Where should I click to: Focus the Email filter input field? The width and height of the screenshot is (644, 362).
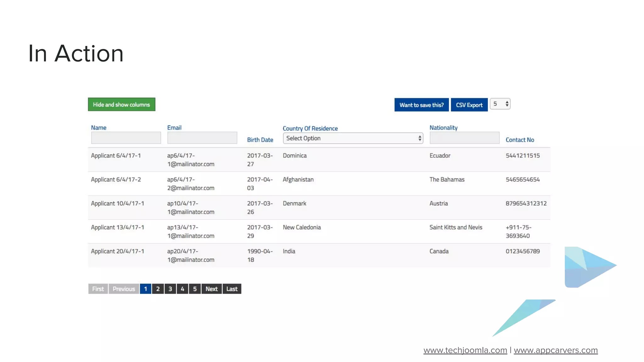tap(202, 138)
